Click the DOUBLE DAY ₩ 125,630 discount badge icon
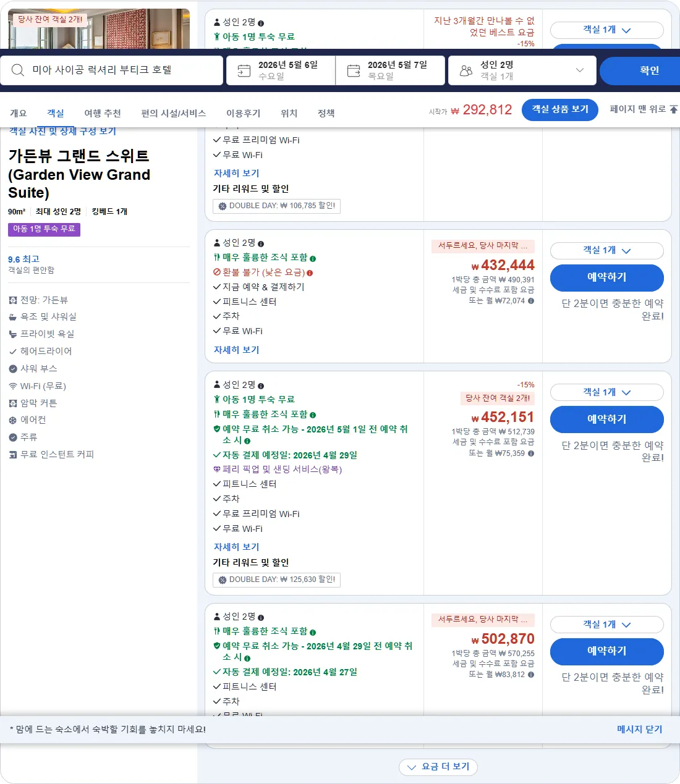The height and width of the screenshot is (784, 680). click(x=223, y=580)
